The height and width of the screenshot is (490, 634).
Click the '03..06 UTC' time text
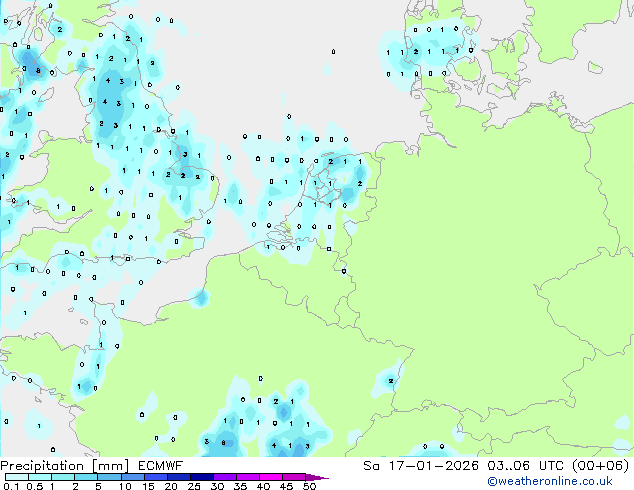[x=525, y=466]
